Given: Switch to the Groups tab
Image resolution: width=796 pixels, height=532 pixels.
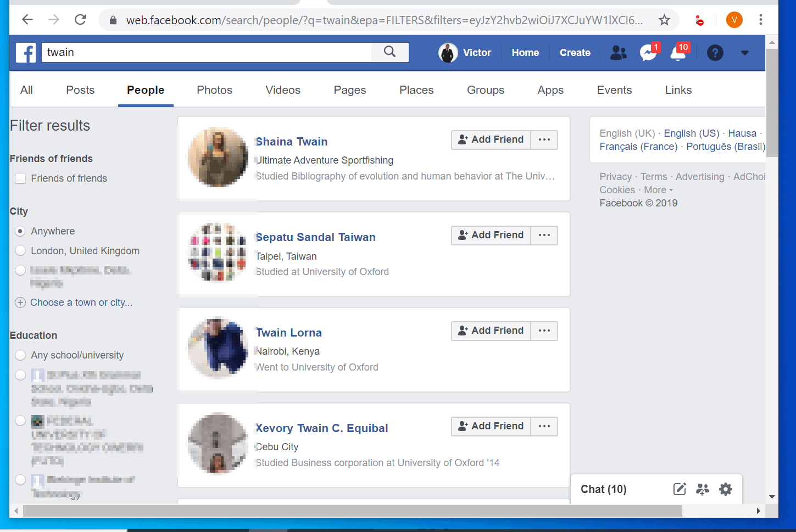Looking at the screenshot, I should coord(486,90).
